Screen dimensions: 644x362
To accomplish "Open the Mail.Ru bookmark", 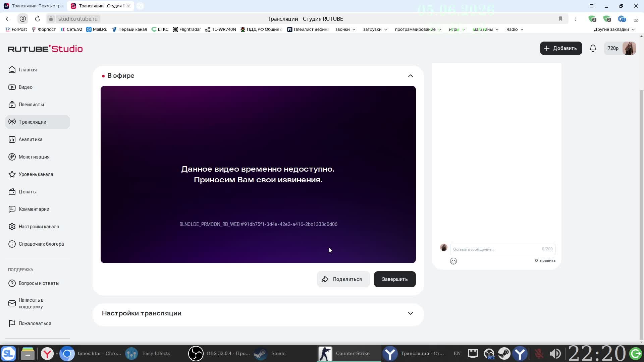I will pyautogui.click(x=97, y=29).
